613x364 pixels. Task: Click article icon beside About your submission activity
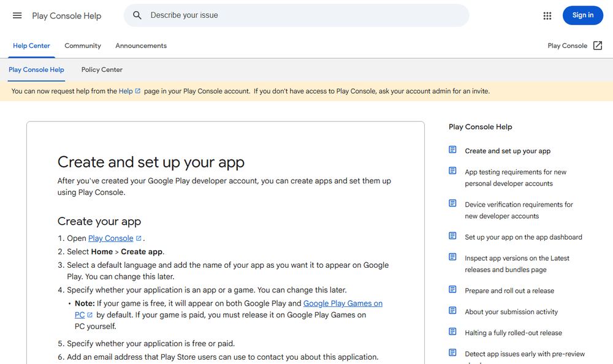[452, 311]
